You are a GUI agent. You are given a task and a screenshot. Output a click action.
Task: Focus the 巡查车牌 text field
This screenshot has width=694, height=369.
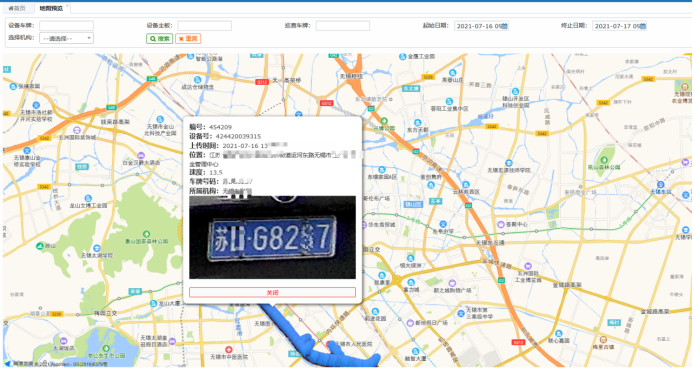(x=343, y=26)
